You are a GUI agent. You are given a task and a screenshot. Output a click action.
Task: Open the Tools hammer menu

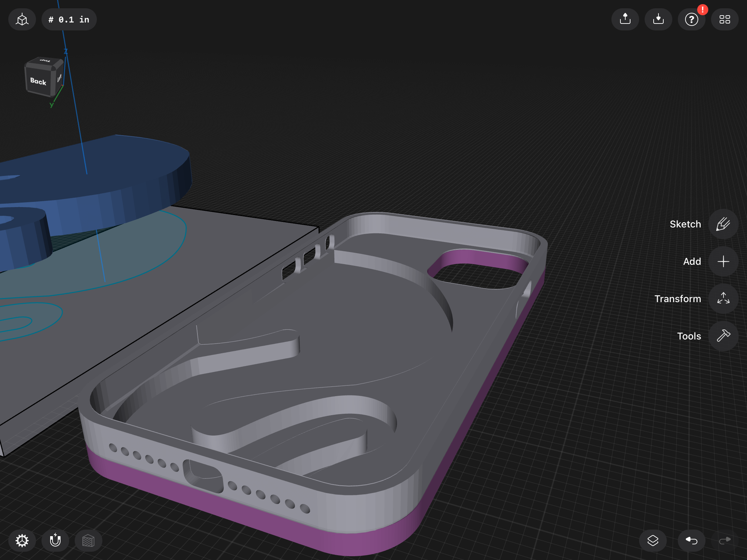pyautogui.click(x=723, y=336)
